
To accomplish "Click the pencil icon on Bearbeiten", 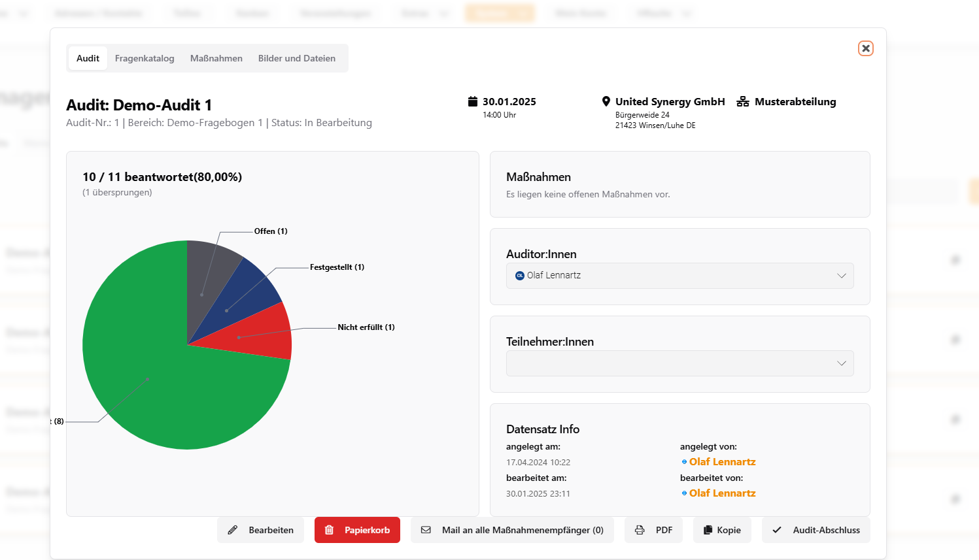I will pos(233,530).
